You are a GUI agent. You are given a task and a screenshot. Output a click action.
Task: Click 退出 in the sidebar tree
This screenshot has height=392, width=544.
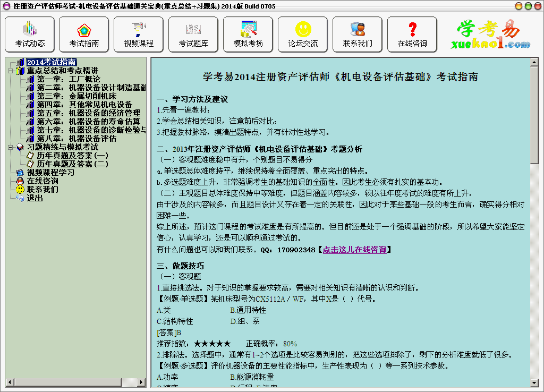tap(35, 198)
